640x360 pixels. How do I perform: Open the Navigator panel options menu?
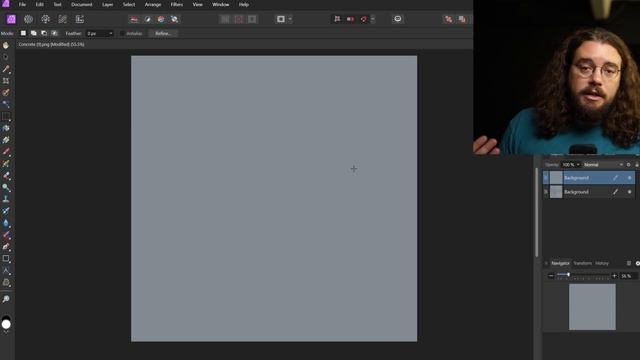pos(629,263)
